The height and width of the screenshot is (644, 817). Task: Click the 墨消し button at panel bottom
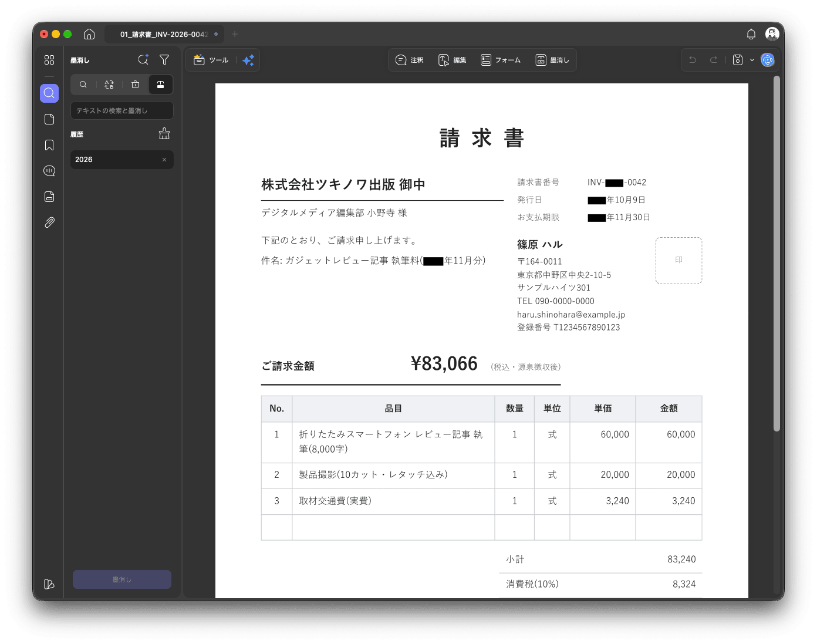point(122,579)
